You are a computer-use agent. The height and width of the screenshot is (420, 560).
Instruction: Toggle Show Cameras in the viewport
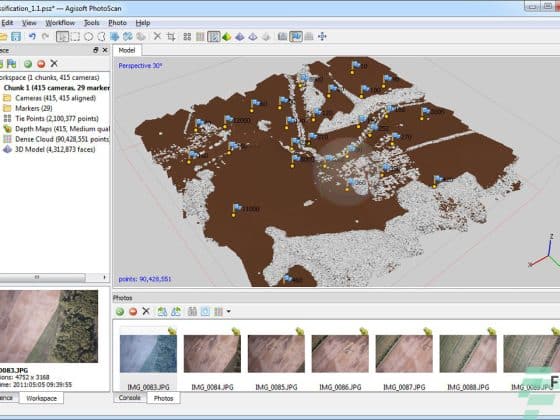point(282,36)
